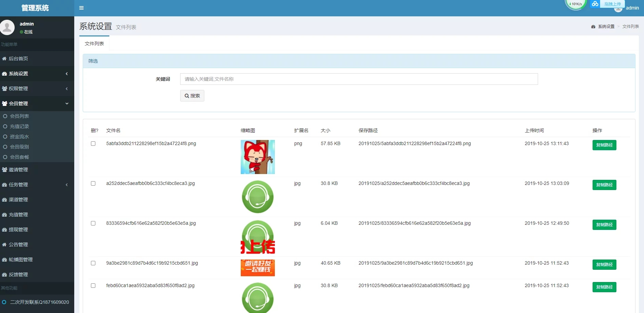Open 会员列表 in the sidebar
The height and width of the screenshot is (313, 644).
point(19,116)
